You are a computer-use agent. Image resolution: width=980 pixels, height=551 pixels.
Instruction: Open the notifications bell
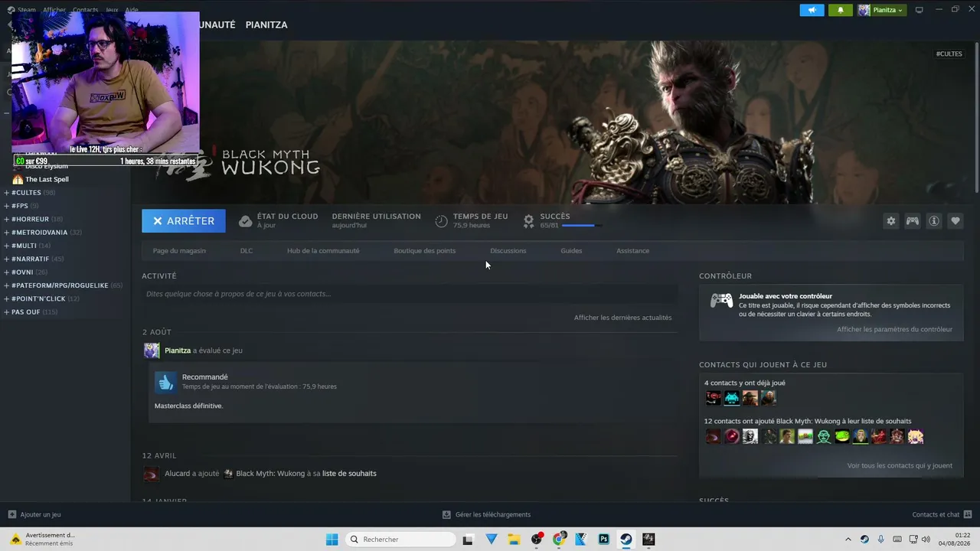coord(840,10)
